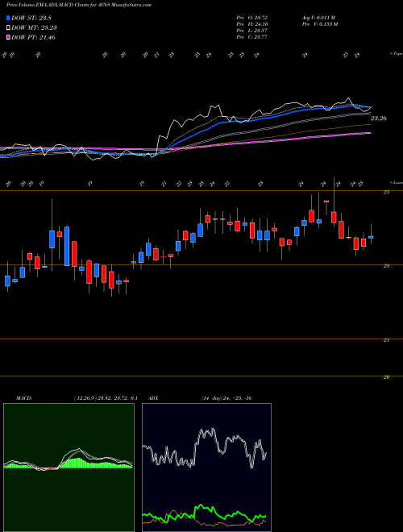Click the 'Pre V: 0.153 M' volume text

(319, 24)
